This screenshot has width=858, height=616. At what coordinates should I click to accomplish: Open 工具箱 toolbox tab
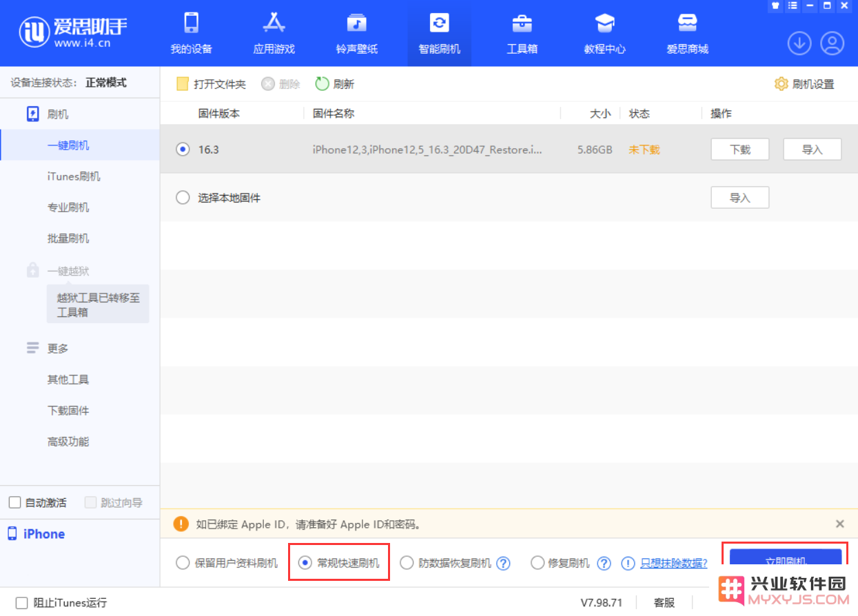coord(522,33)
